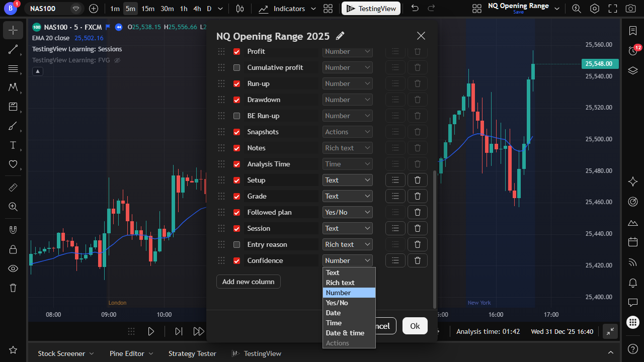The width and height of the screenshot is (644, 362).
Task: Click the undo arrow in top toolbar
Action: [415, 9]
